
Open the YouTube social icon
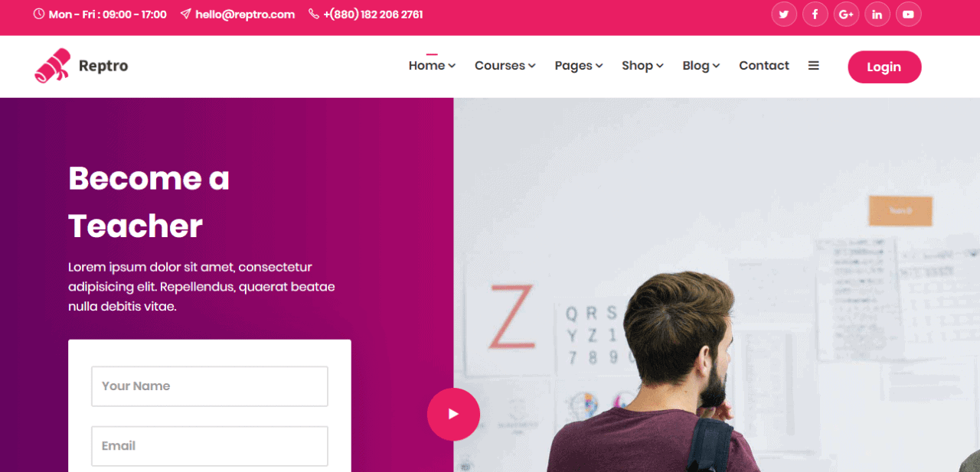pos(908,14)
